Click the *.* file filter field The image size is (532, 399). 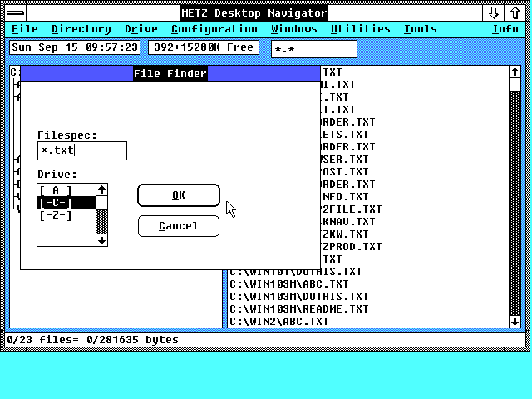pos(314,49)
